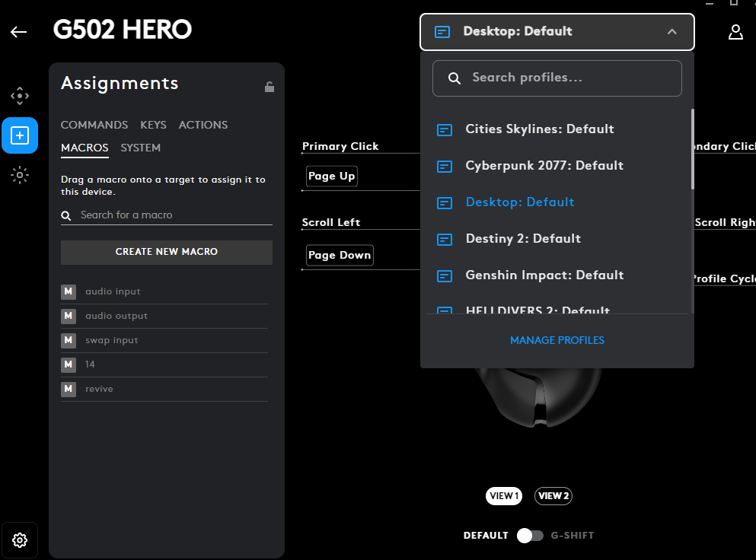Select the Assignments plus icon in sidebar
The image size is (756, 560).
click(x=20, y=135)
